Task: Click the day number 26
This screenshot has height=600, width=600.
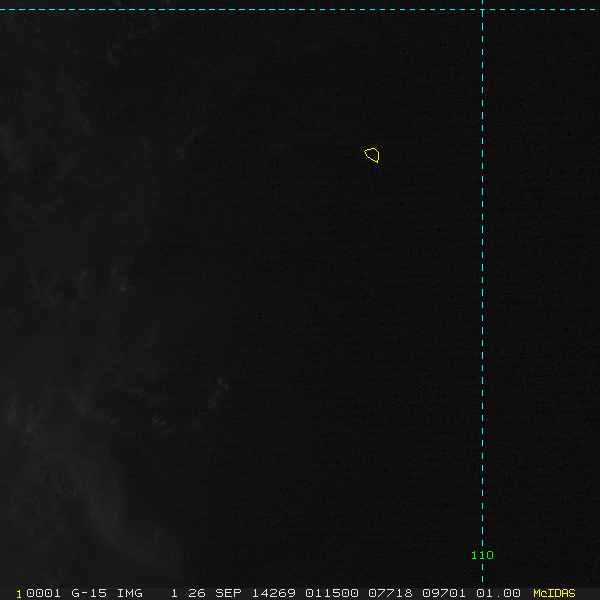Action: pyautogui.click(x=197, y=593)
